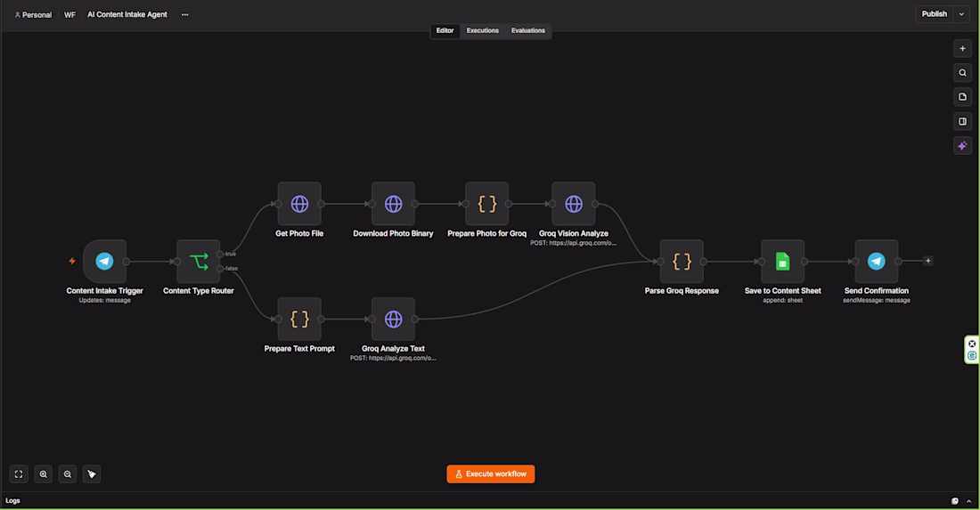This screenshot has height=510, width=980.
Task: Open the Get Photo File node
Action: tap(299, 204)
